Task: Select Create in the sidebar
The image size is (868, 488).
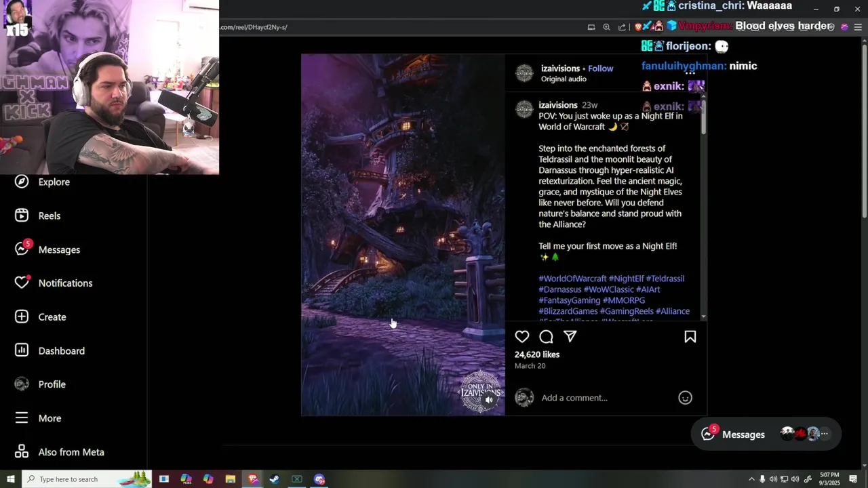Action: tap(52, 317)
